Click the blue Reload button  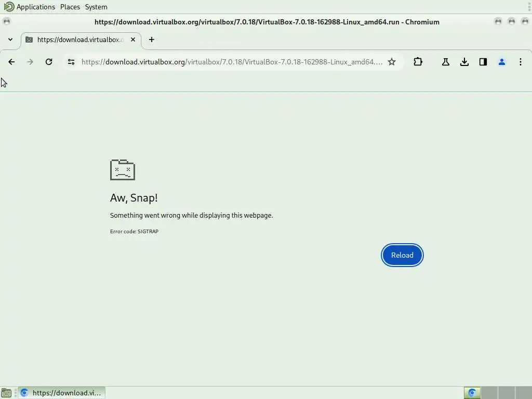402,255
